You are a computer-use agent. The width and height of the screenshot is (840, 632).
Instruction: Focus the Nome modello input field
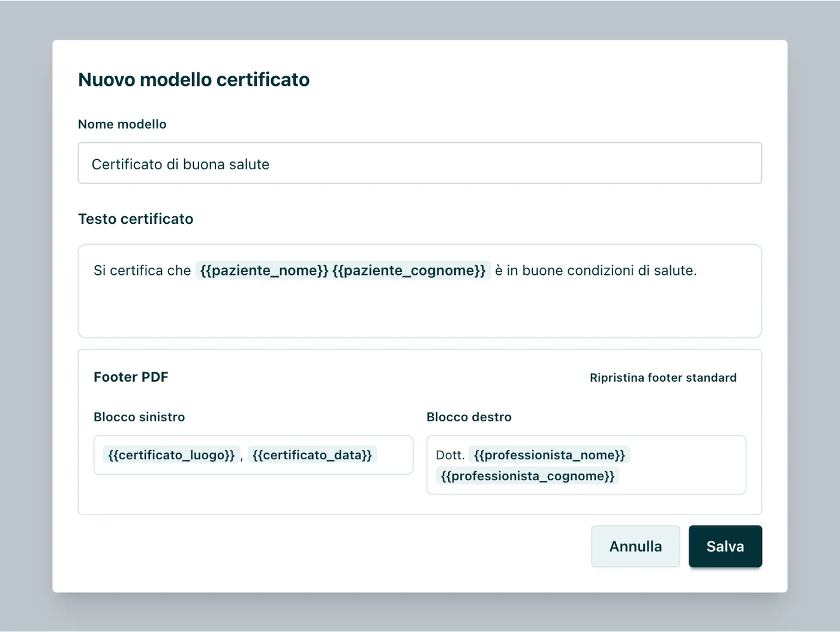pyautogui.click(x=420, y=163)
